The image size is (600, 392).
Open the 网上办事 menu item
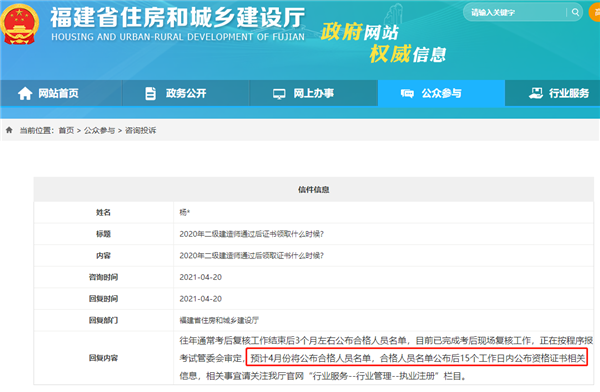click(x=314, y=93)
